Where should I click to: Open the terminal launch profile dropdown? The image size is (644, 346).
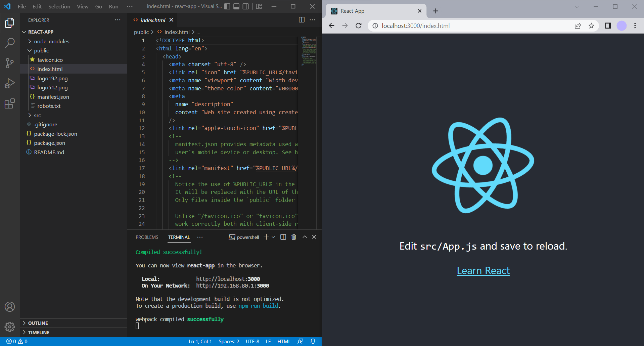tap(273, 237)
